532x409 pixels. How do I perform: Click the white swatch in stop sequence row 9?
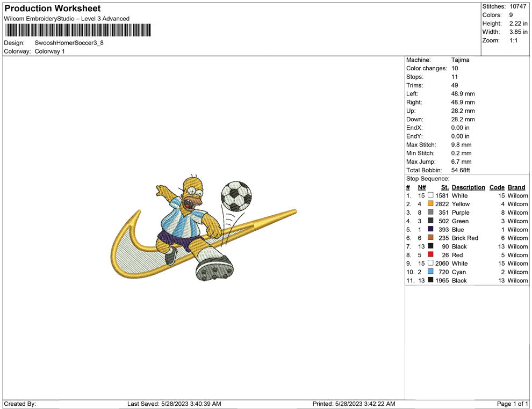[x=430, y=263]
